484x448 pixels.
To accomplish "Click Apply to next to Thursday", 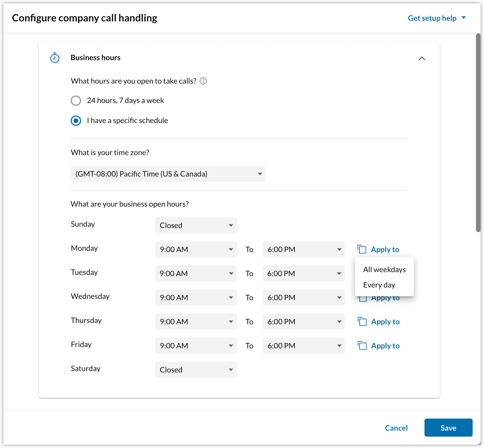I will (x=385, y=321).
